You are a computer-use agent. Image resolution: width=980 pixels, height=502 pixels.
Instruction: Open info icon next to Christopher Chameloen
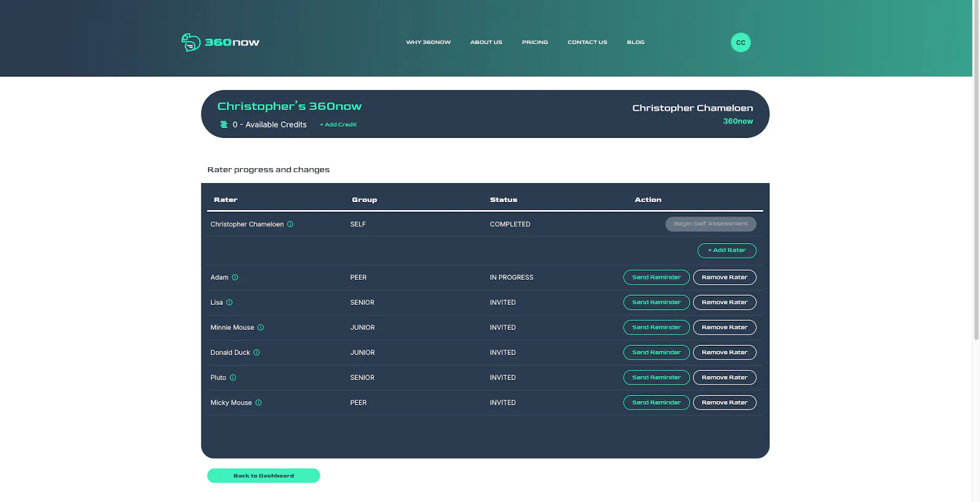coord(290,224)
